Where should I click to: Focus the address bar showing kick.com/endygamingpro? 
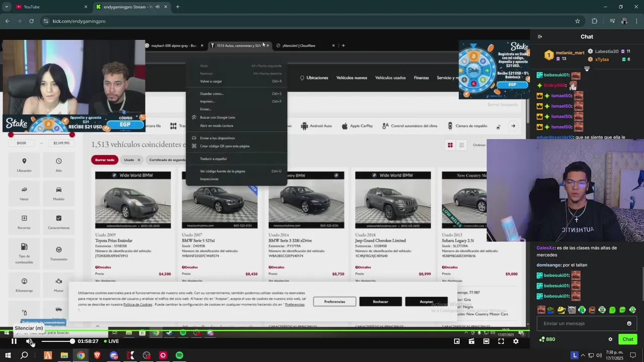[302, 21]
